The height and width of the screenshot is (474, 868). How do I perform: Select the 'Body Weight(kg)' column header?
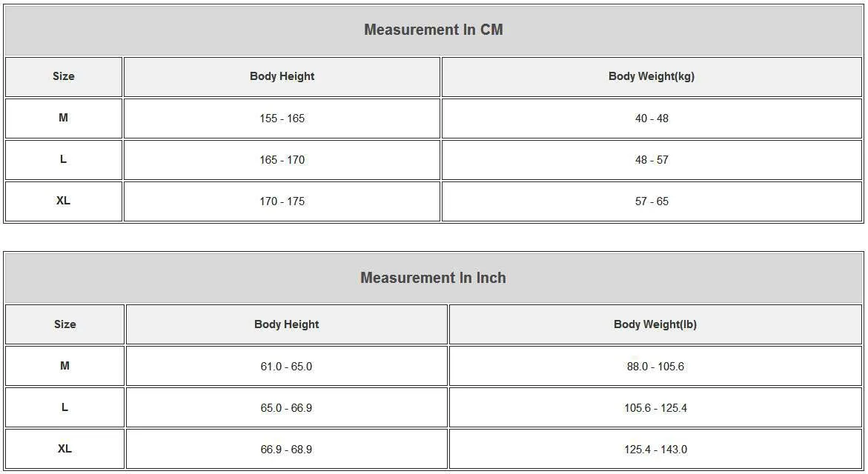click(x=652, y=76)
